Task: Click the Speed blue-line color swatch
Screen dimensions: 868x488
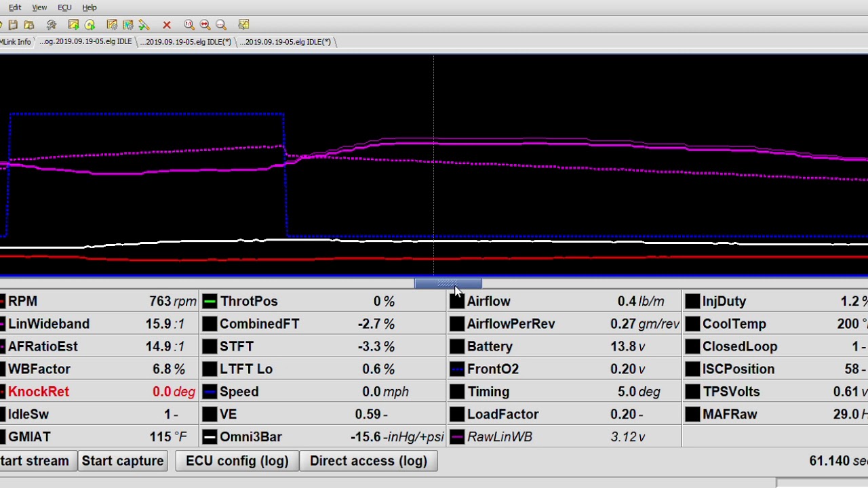Action: 210,392
